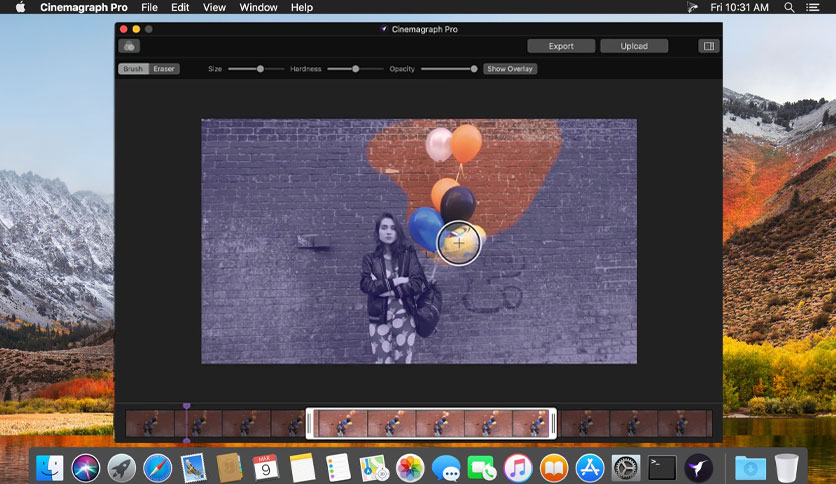Toggle the sidebar panel icon
The height and width of the screenshot is (484, 836).
tap(709, 46)
